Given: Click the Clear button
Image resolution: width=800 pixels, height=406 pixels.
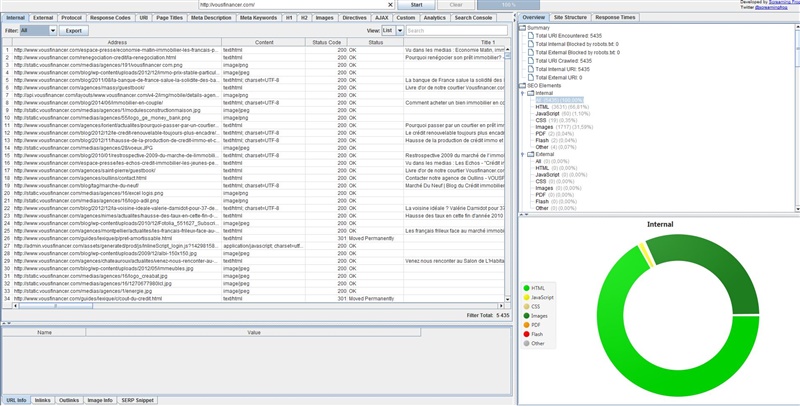Looking at the screenshot, I should pos(456,5).
